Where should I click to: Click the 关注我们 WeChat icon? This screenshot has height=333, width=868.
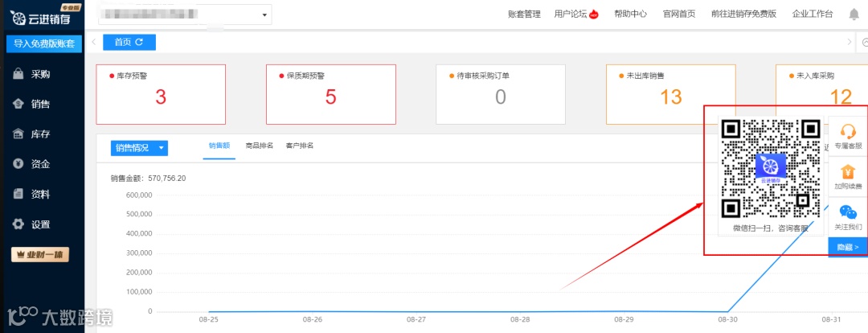tap(848, 212)
